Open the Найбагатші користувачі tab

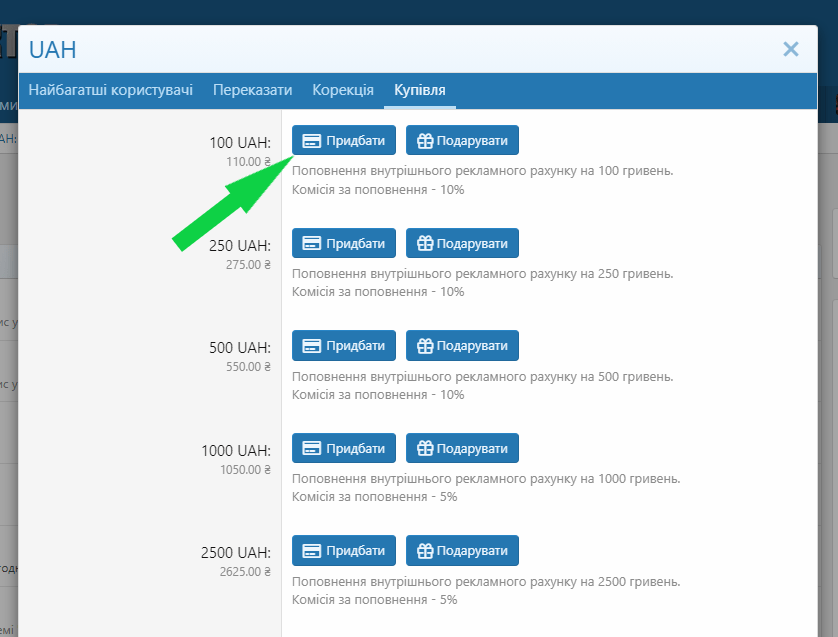[110, 90]
